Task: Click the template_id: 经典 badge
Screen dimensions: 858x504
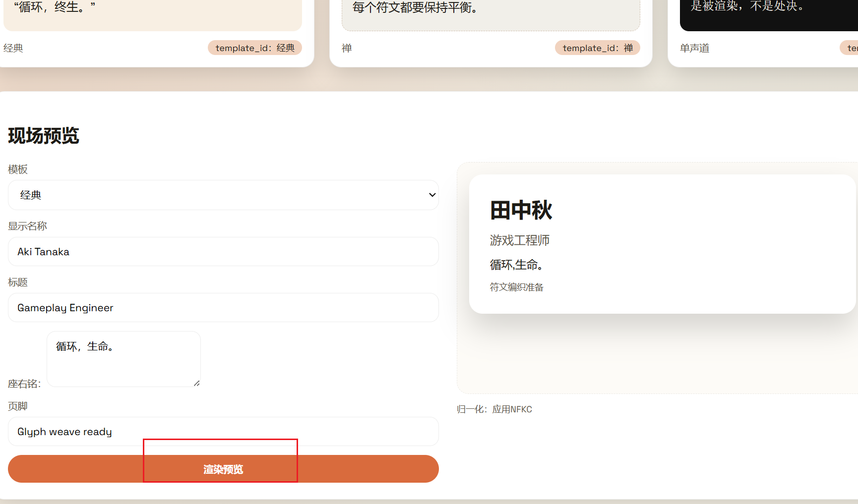Action: [x=255, y=48]
